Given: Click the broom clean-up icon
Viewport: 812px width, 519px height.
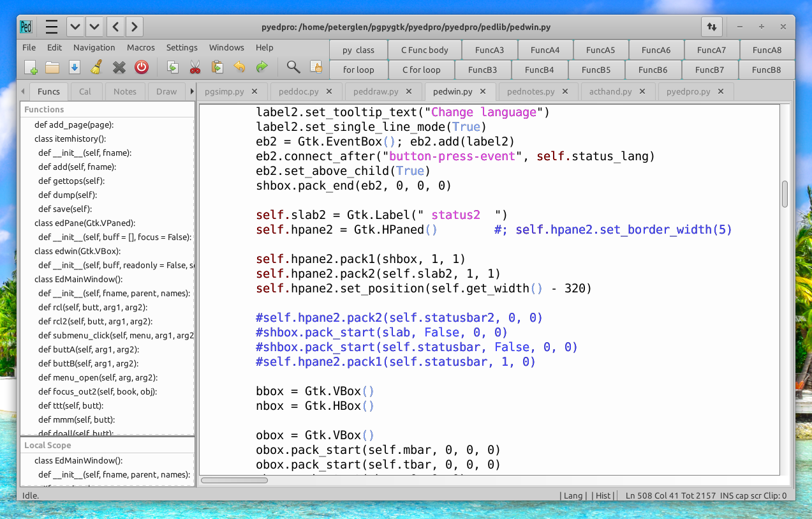Looking at the screenshot, I should 96,67.
